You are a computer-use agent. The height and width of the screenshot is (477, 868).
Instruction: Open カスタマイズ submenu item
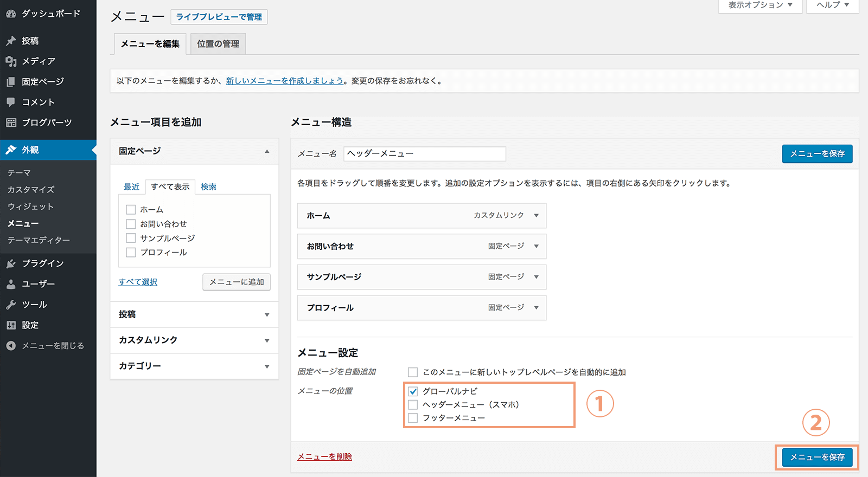coord(31,190)
